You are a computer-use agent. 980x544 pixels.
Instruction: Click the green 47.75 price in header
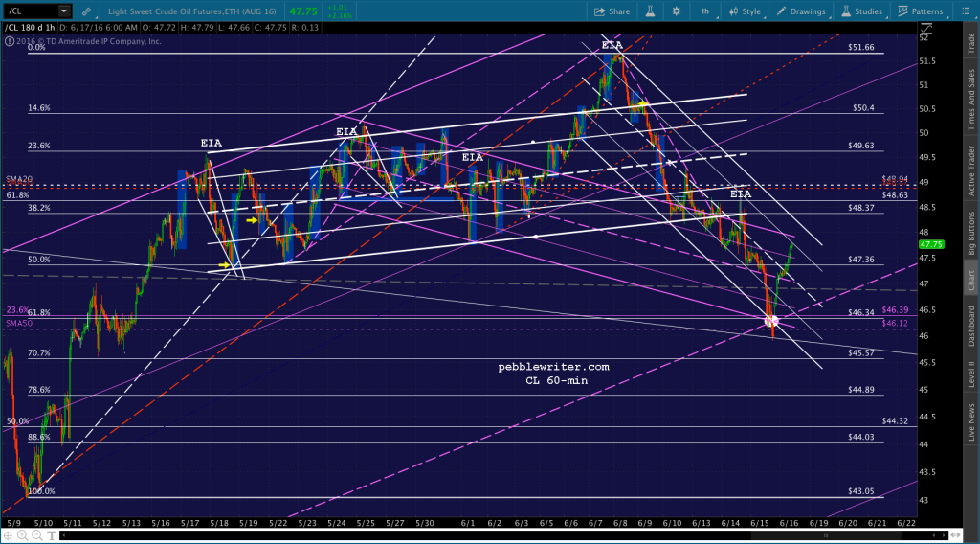[x=303, y=11]
